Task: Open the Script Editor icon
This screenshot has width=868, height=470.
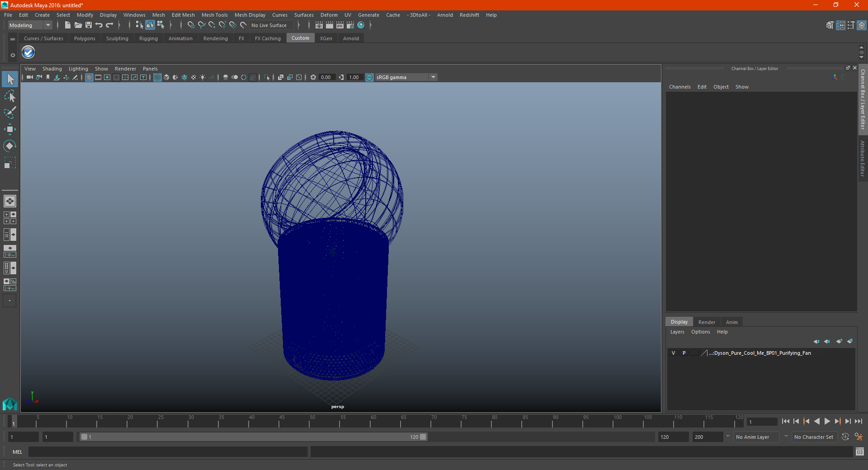Action: (859, 452)
